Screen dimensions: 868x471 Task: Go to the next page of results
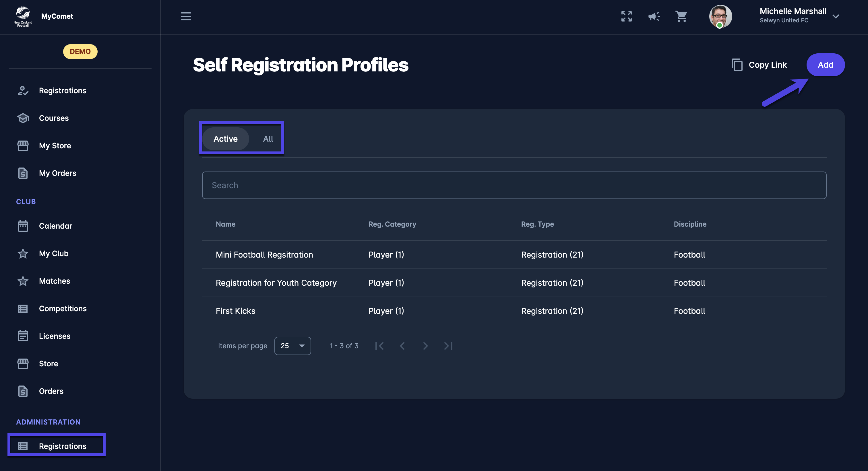(425, 346)
